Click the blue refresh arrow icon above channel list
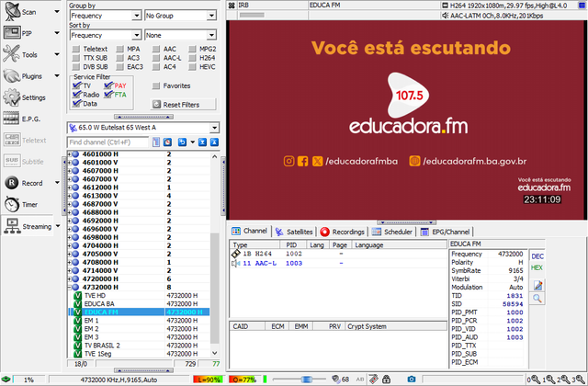The image size is (588, 386). click(182, 142)
